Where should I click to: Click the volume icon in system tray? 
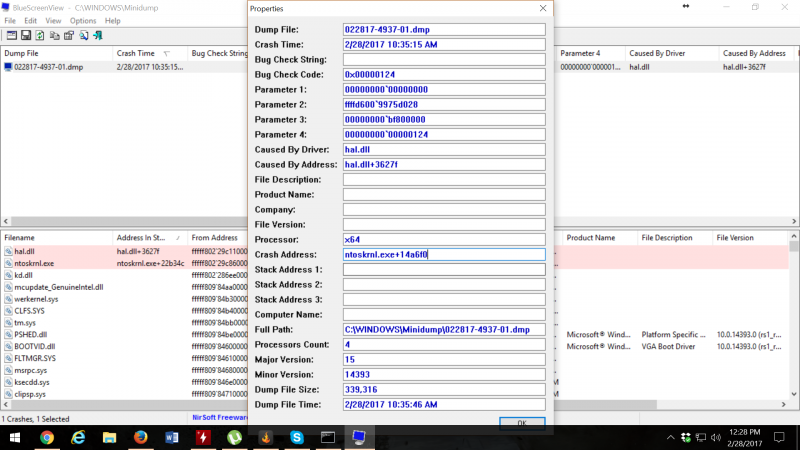click(716, 437)
